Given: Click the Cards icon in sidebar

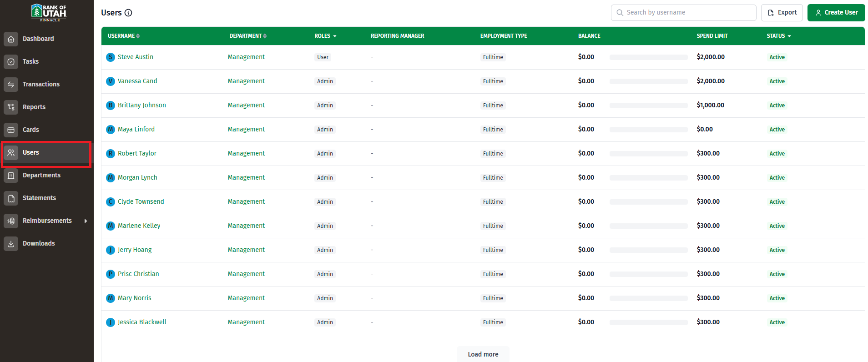Looking at the screenshot, I should click(11, 130).
